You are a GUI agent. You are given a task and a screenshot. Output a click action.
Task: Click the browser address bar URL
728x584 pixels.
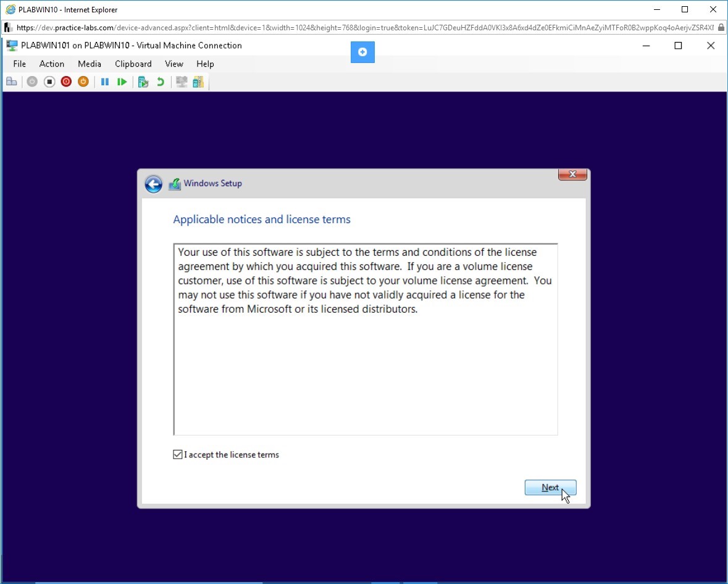(x=364, y=28)
